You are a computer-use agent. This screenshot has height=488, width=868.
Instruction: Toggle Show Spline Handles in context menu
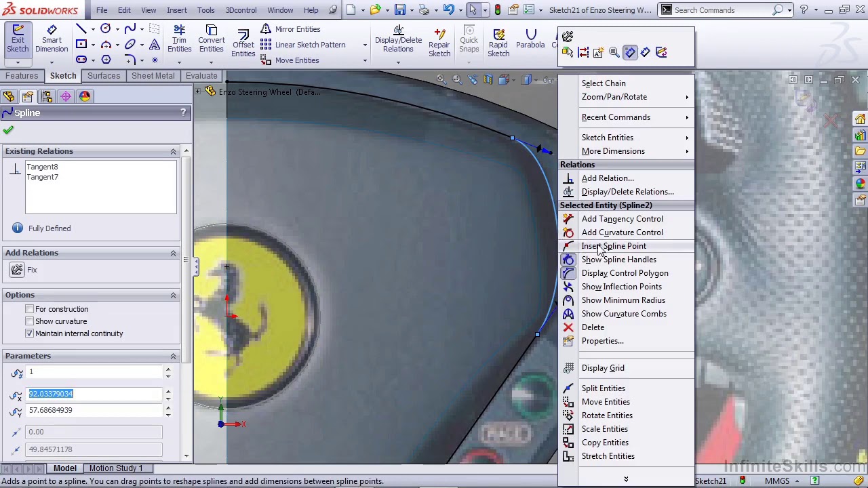point(618,260)
